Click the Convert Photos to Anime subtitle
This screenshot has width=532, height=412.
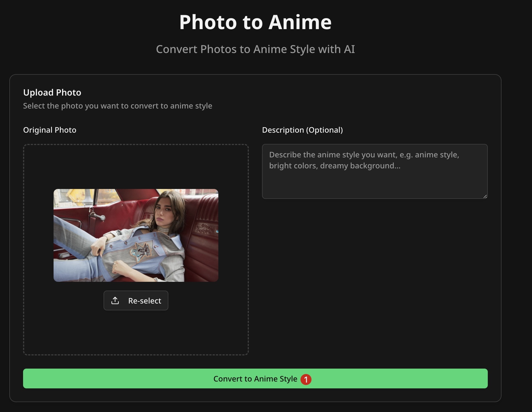tap(255, 49)
